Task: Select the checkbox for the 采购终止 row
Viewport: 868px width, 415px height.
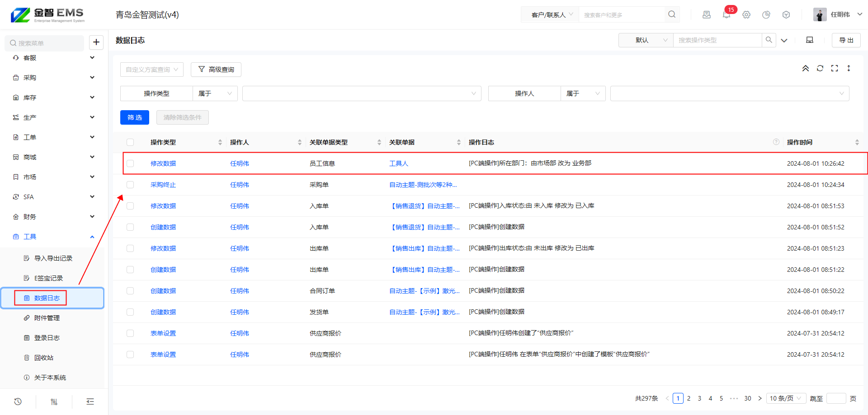Action: click(130, 185)
